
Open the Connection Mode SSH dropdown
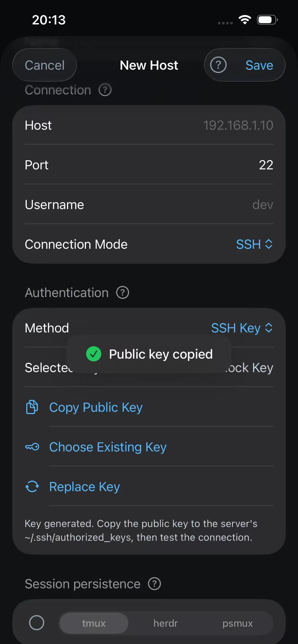pos(254,244)
